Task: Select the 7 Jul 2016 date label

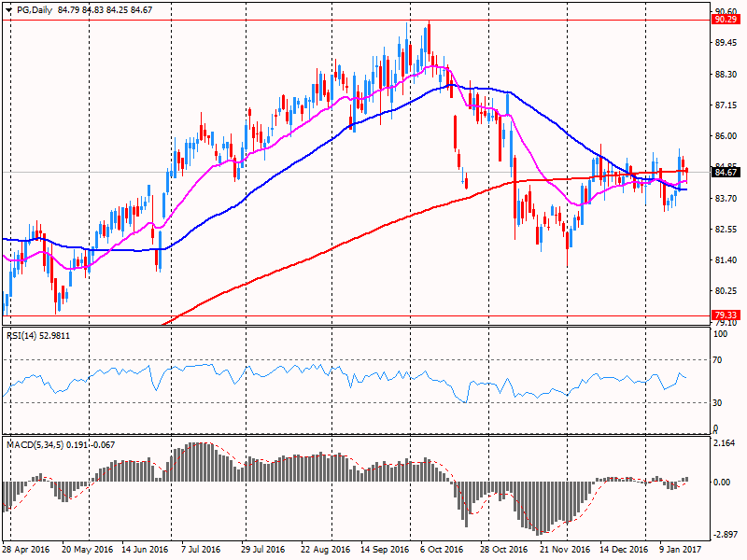Action: tap(201, 549)
